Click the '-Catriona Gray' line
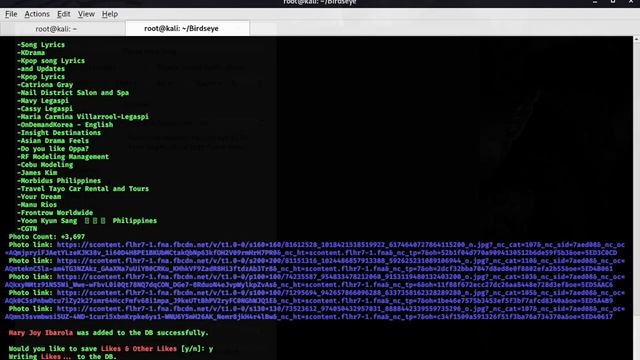This screenshot has width=640, height=360. tap(45, 85)
